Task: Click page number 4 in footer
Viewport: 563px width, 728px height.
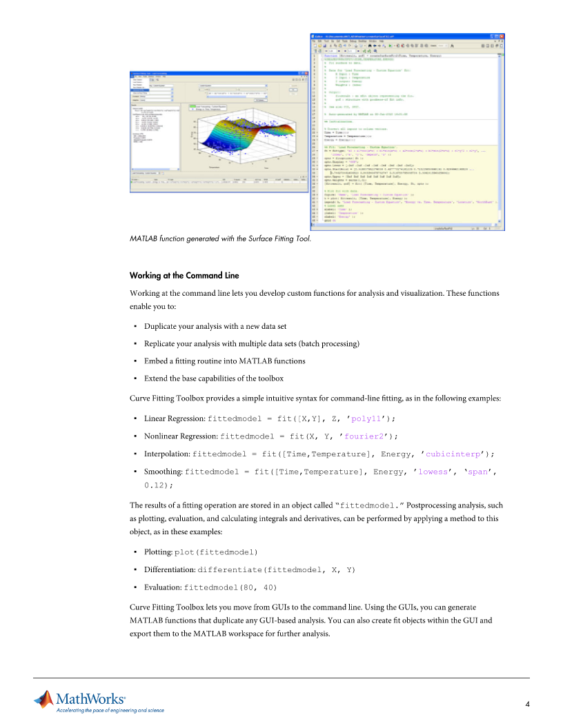Action: point(527,705)
